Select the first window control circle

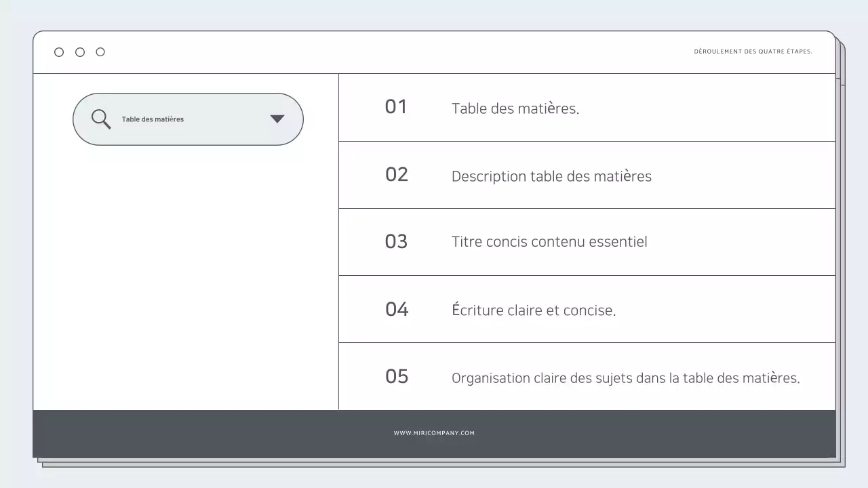[x=59, y=52]
